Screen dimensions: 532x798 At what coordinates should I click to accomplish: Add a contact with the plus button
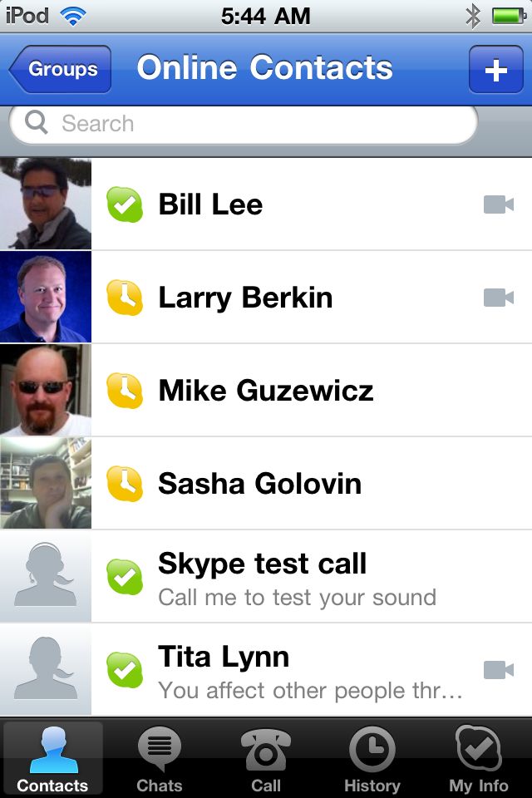495,70
